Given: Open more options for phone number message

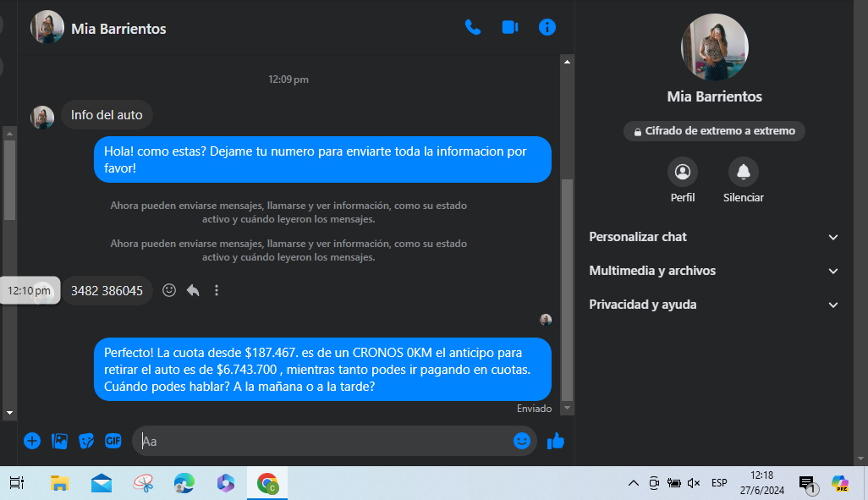Looking at the screenshot, I should [x=217, y=290].
